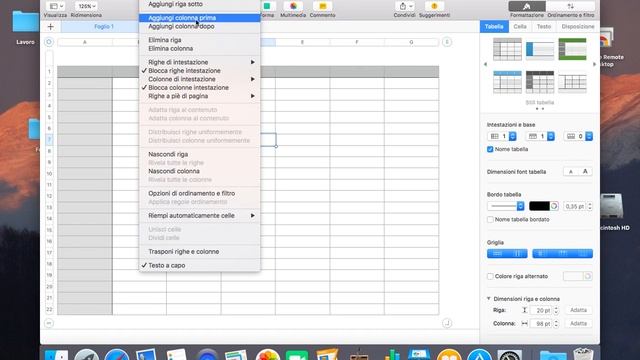Click the Riga height 20 pt field
The height and width of the screenshot is (360, 640).
point(541,310)
